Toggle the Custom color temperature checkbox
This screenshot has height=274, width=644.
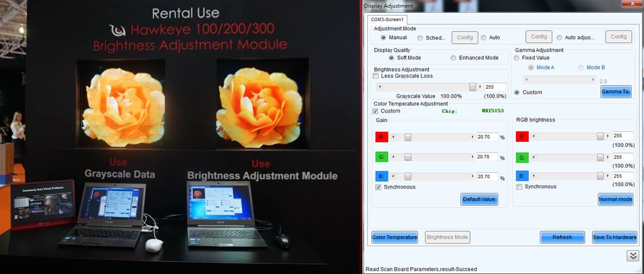pos(375,111)
